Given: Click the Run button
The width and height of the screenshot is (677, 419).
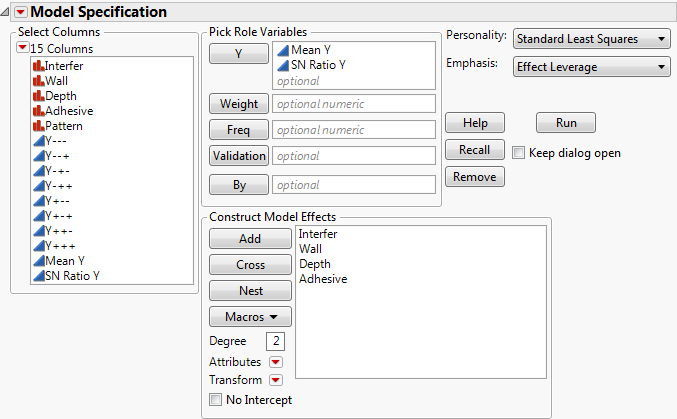Looking at the screenshot, I should point(566,123).
